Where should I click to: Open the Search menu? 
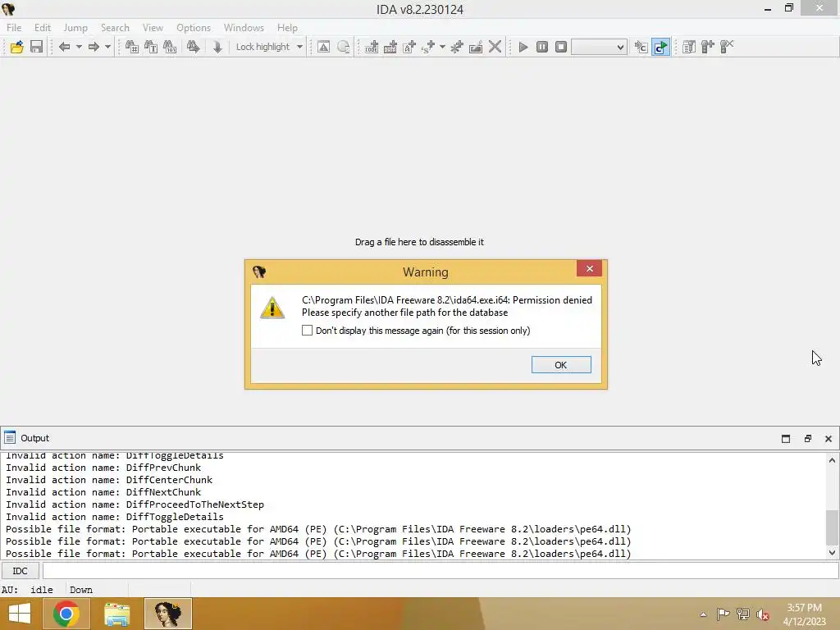click(115, 28)
